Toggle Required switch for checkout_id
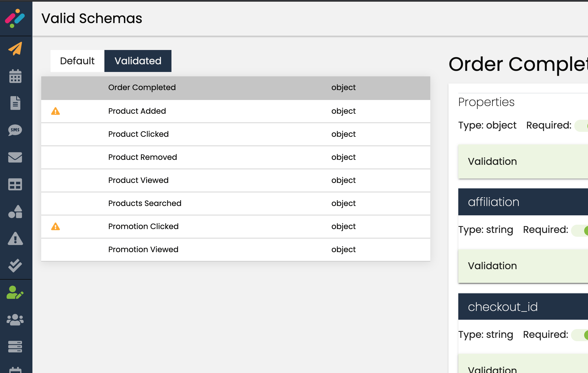 580,335
